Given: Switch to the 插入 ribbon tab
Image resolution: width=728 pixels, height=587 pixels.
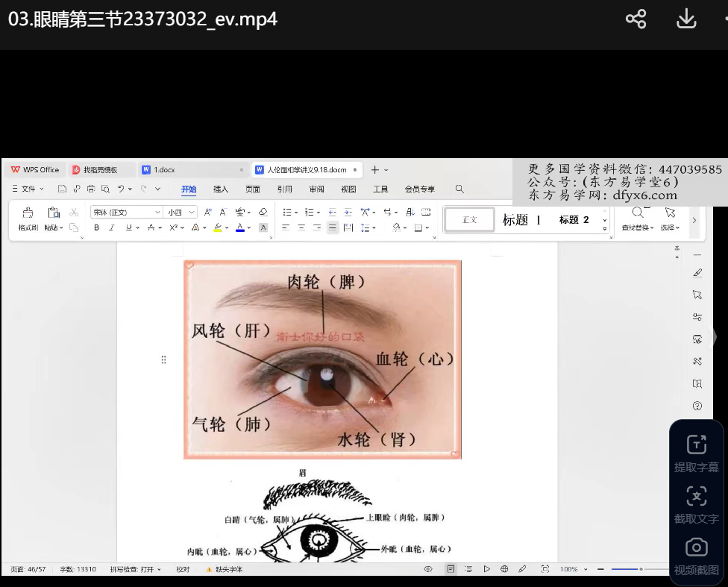Looking at the screenshot, I should click(221, 189).
